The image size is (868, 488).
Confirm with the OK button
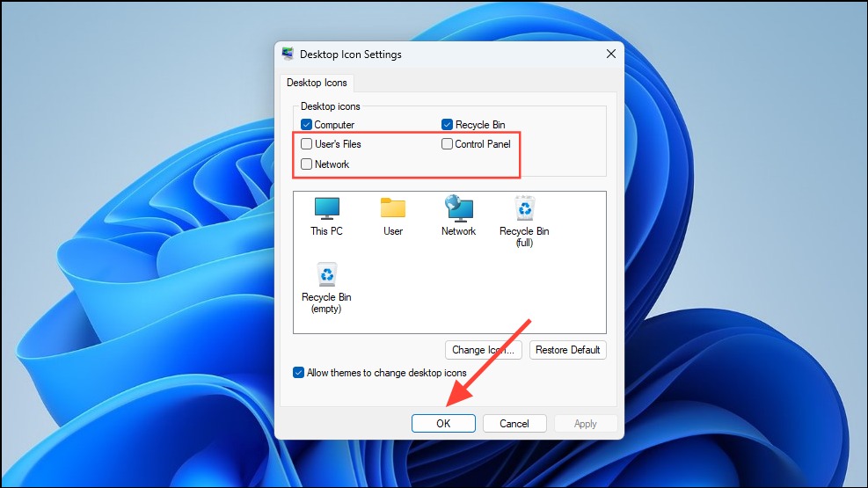pos(443,423)
